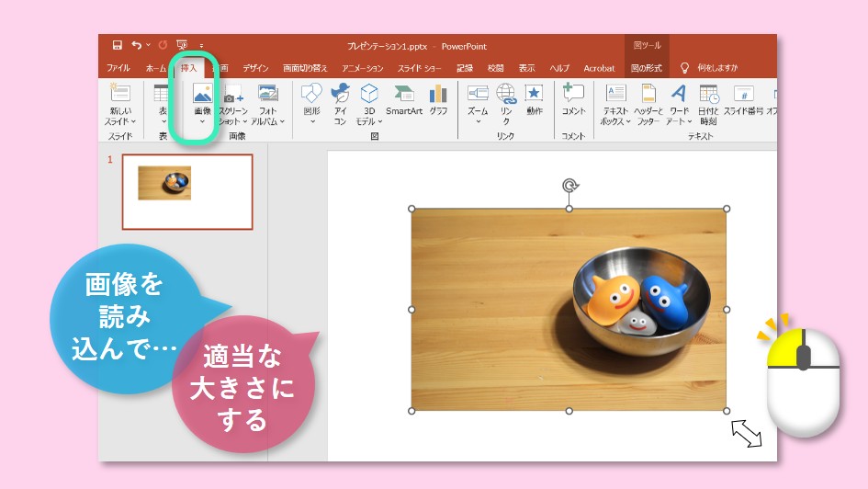Viewport: 868px width, 489px height.
Task: Click the フォトアルバム icon
Action: pyautogui.click(x=268, y=93)
